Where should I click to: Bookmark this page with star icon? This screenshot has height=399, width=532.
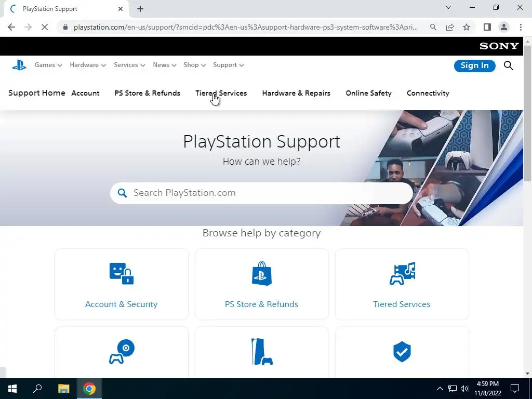(x=467, y=27)
